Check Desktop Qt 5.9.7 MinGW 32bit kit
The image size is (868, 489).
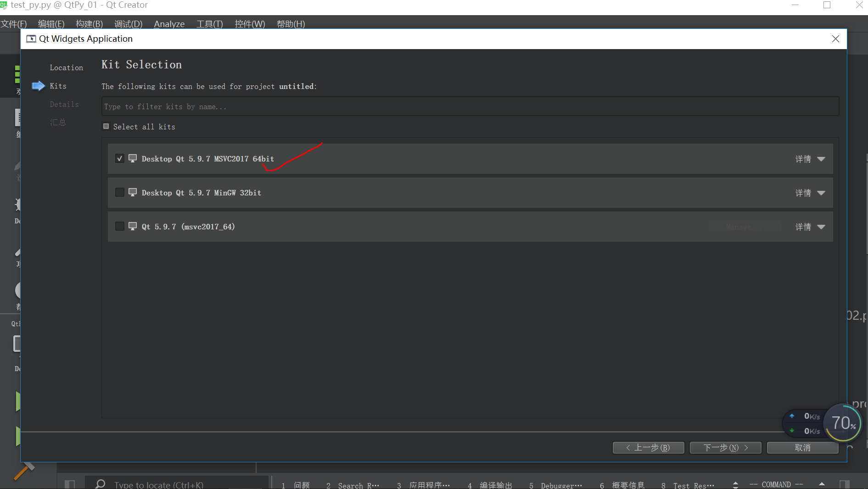tap(120, 192)
